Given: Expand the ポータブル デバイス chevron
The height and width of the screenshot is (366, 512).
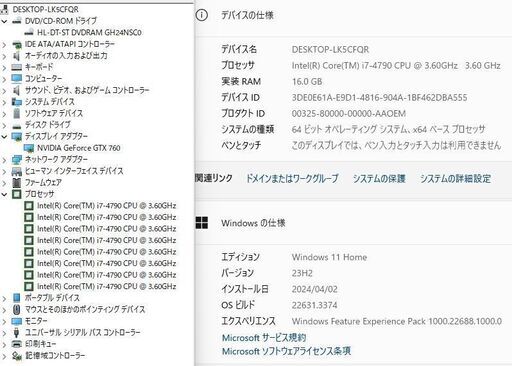Looking at the screenshot, I should pyautogui.click(x=4, y=298).
